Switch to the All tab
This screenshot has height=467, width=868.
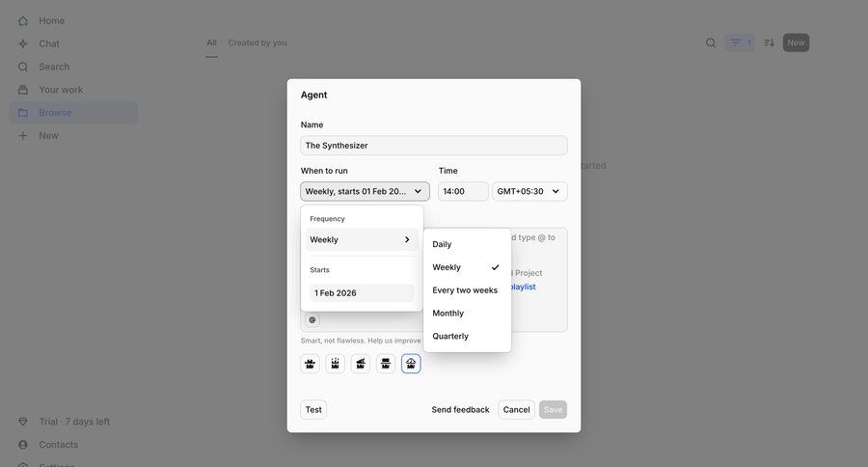211,42
